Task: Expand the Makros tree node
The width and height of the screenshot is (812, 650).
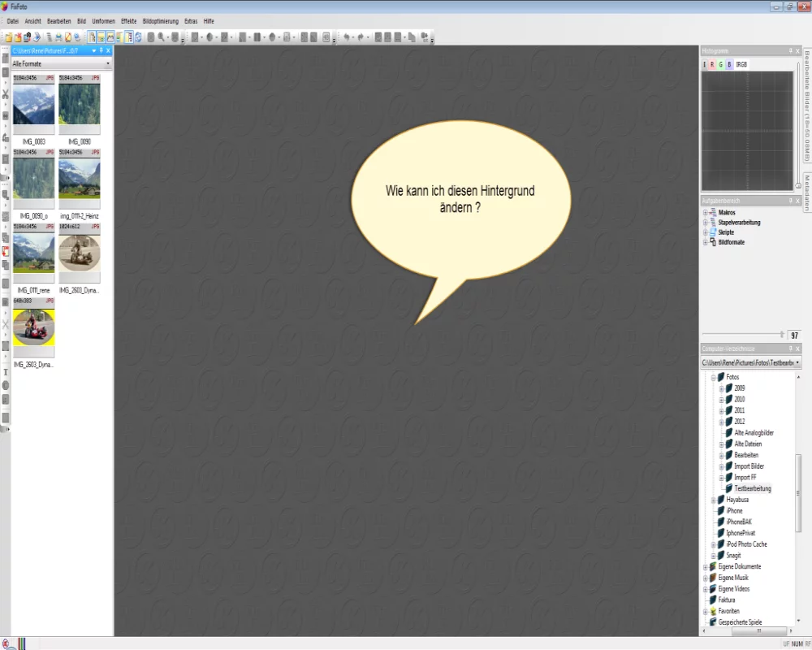Action: point(705,213)
